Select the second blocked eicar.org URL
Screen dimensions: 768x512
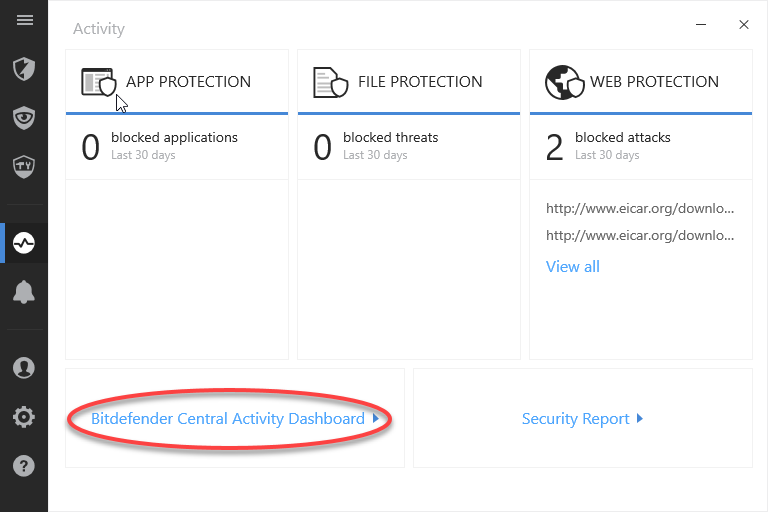(x=640, y=236)
